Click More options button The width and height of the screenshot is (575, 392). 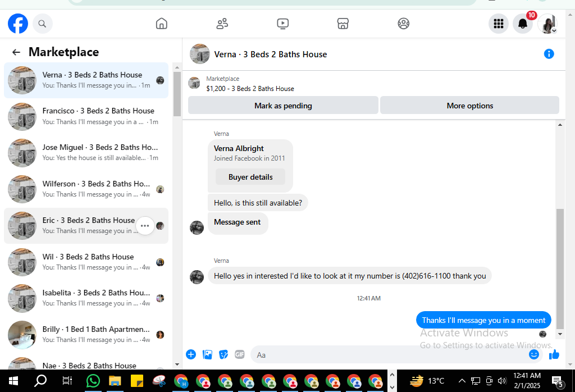(x=469, y=106)
